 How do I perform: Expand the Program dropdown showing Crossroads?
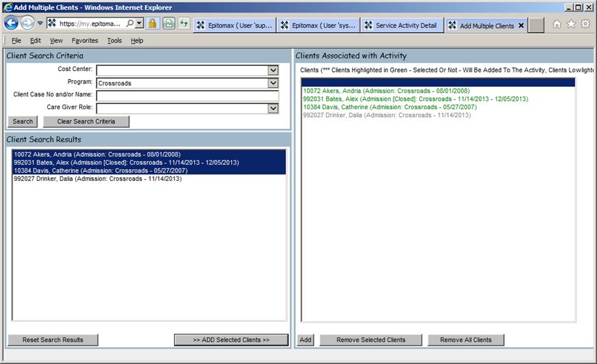pos(273,83)
